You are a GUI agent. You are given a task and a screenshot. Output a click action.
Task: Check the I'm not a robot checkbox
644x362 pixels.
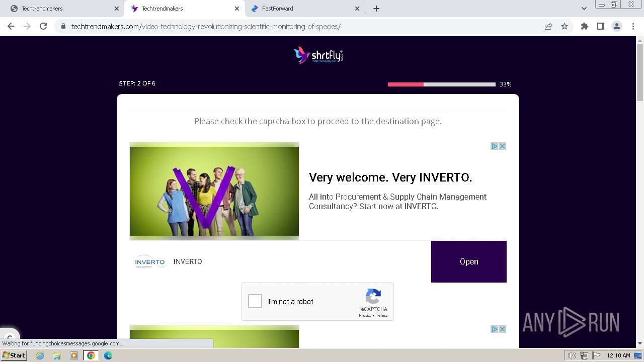coord(255,301)
